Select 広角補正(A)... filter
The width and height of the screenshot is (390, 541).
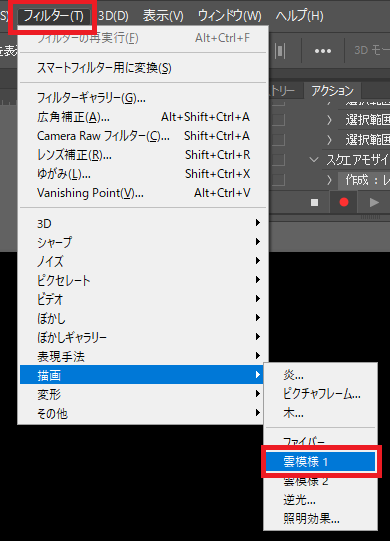tap(143, 117)
